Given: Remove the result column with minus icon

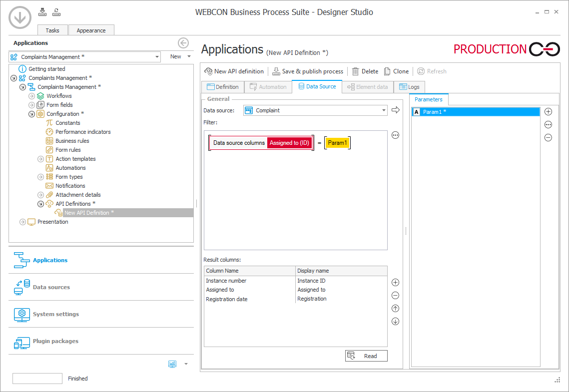Looking at the screenshot, I should (395, 296).
